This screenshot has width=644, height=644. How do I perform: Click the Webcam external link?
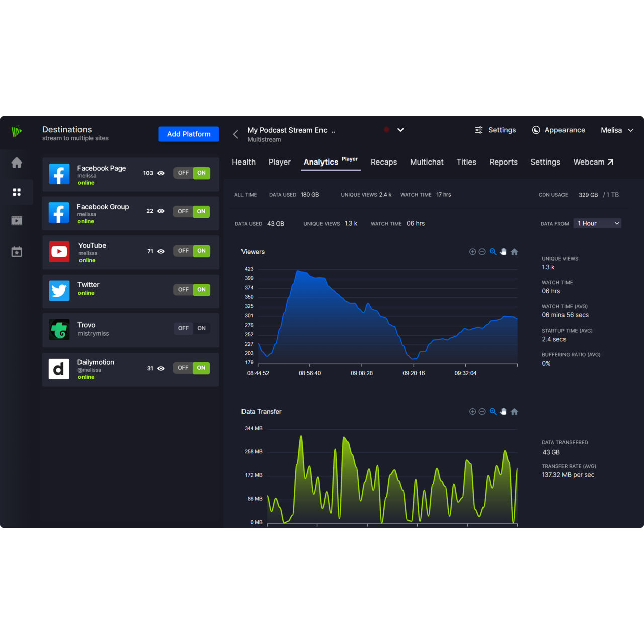click(x=593, y=162)
